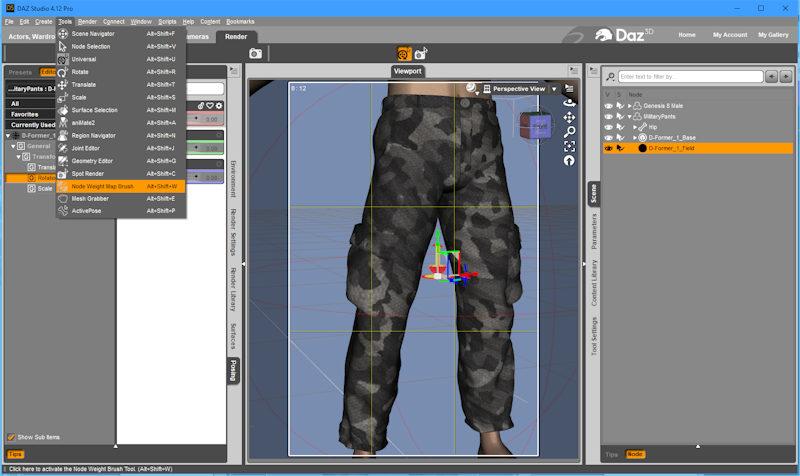The height and width of the screenshot is (476, 800).
Task: Toggle visibility of MilitaryPants
Action: click(x=608, y=116)
